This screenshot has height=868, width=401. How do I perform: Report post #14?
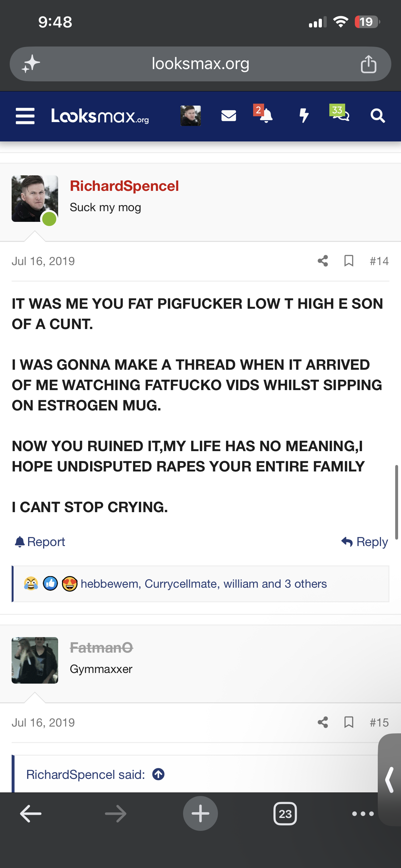pyautogui.click(x=40, y=542)
